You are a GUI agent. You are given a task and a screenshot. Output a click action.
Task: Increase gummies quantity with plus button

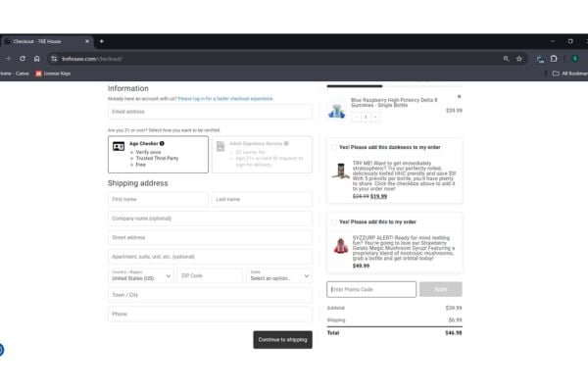pos(375,117)
